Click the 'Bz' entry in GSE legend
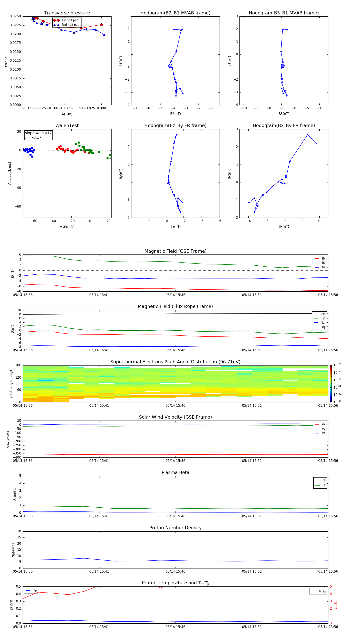 (320, 268)
